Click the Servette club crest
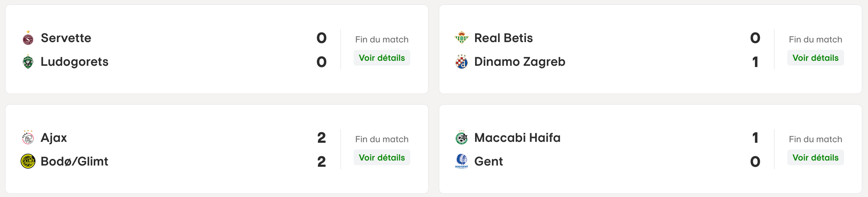This screenshot has height=197, width=868. (x=28, y=38)
